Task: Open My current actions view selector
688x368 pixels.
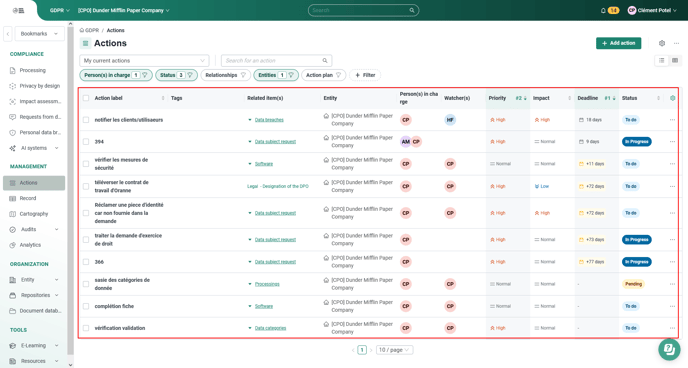Action: [x=144, y=61]
